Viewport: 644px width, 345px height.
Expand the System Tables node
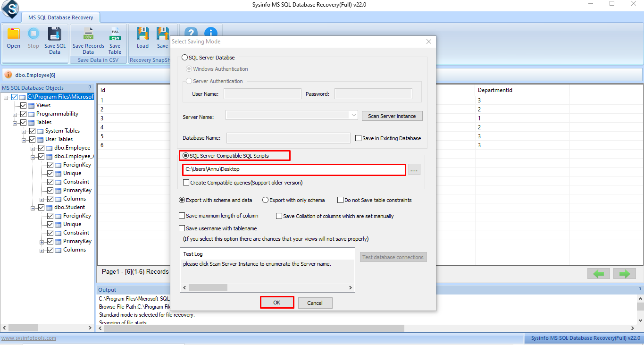24,131
